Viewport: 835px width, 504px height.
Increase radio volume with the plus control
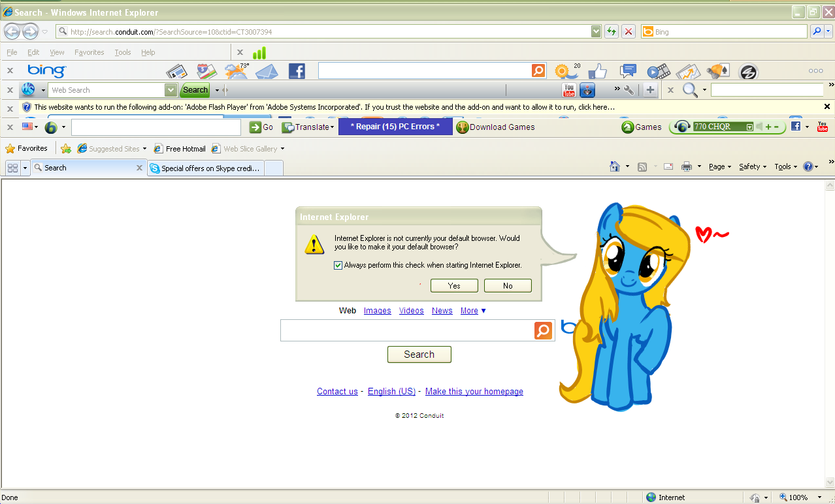point(768,127)
